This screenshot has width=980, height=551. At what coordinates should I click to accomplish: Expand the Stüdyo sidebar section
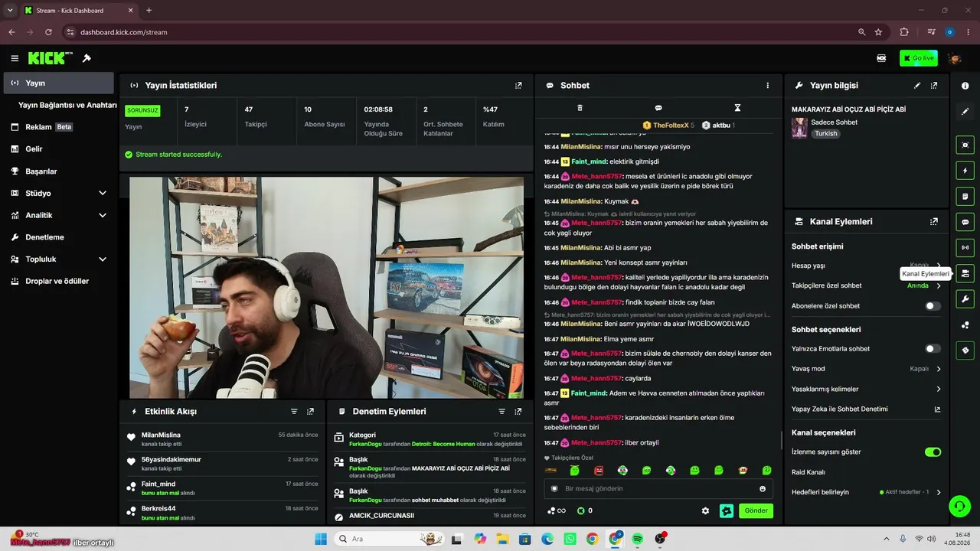point(103,194)
